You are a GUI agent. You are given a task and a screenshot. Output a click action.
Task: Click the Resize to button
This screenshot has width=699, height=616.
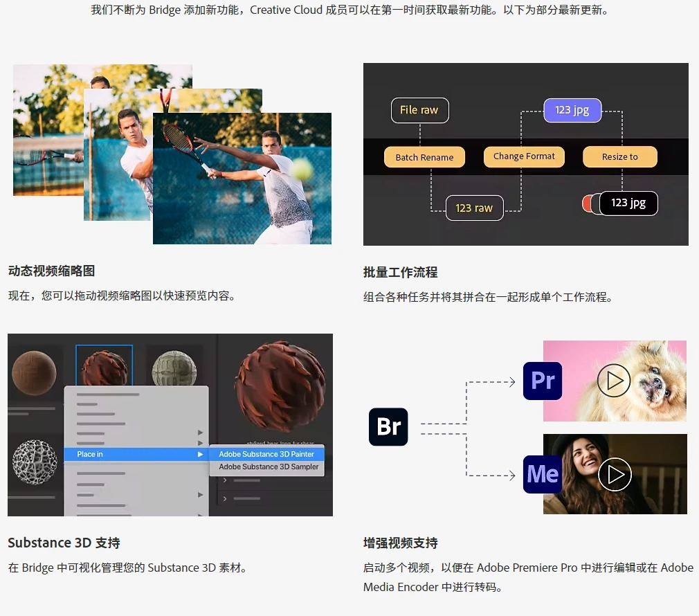(x=619, y=157)
